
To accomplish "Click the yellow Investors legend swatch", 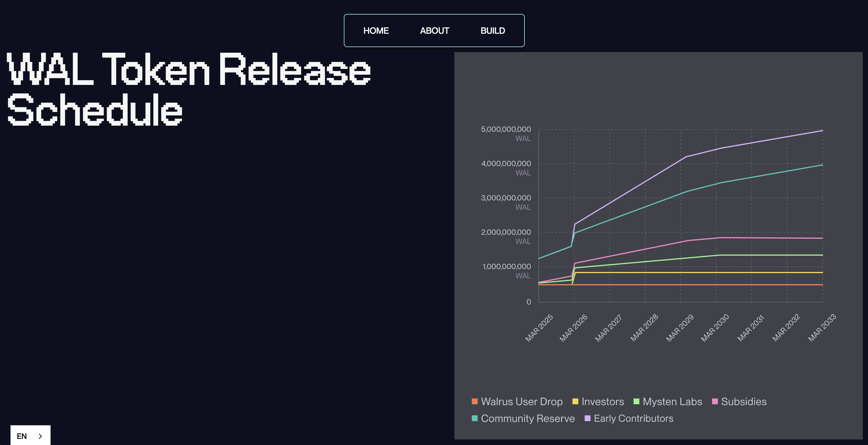I will pos(575,401).
